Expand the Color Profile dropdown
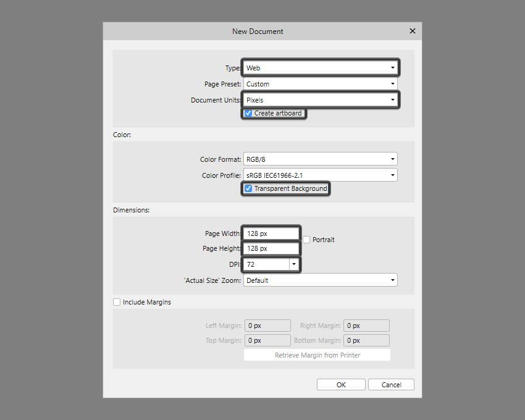Image resolution: width=525 pixels, height=420 pixels. 320,175
